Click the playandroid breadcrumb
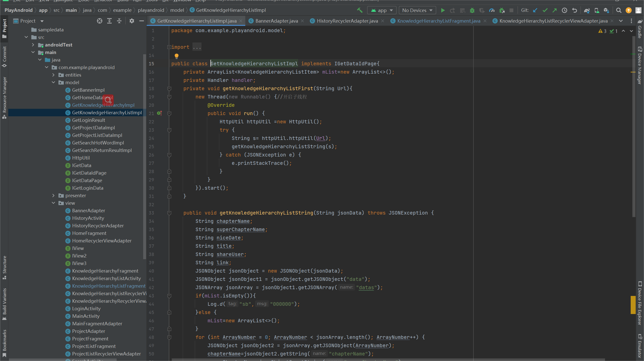 151,10
